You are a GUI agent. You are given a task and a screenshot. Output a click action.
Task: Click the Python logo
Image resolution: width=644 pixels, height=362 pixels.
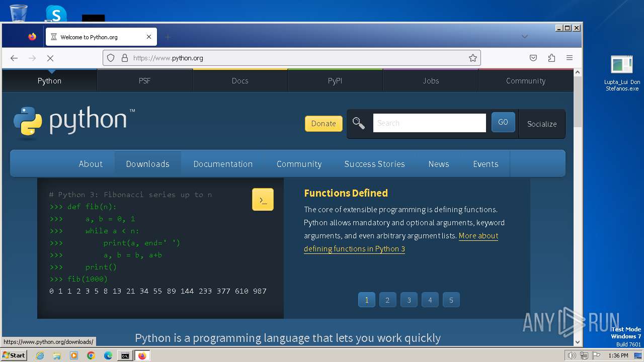click(x=74, y=121)
